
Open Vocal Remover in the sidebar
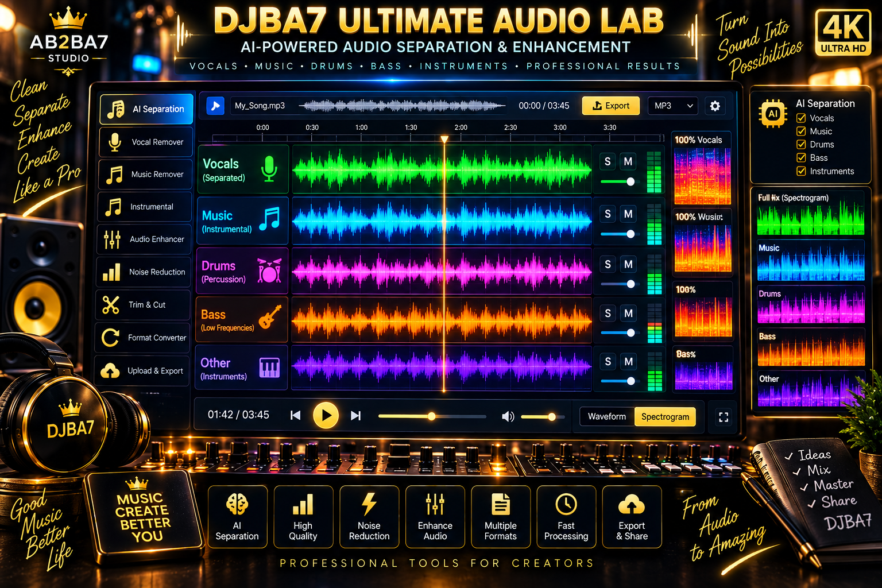pos(145,142)
